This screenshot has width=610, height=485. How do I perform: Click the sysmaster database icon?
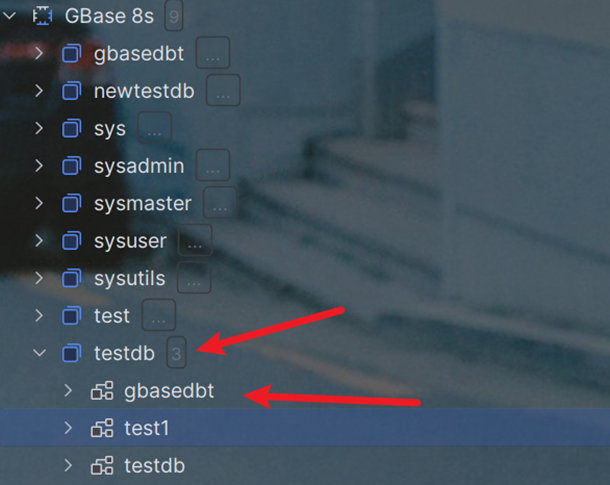[x=71, y=203]
